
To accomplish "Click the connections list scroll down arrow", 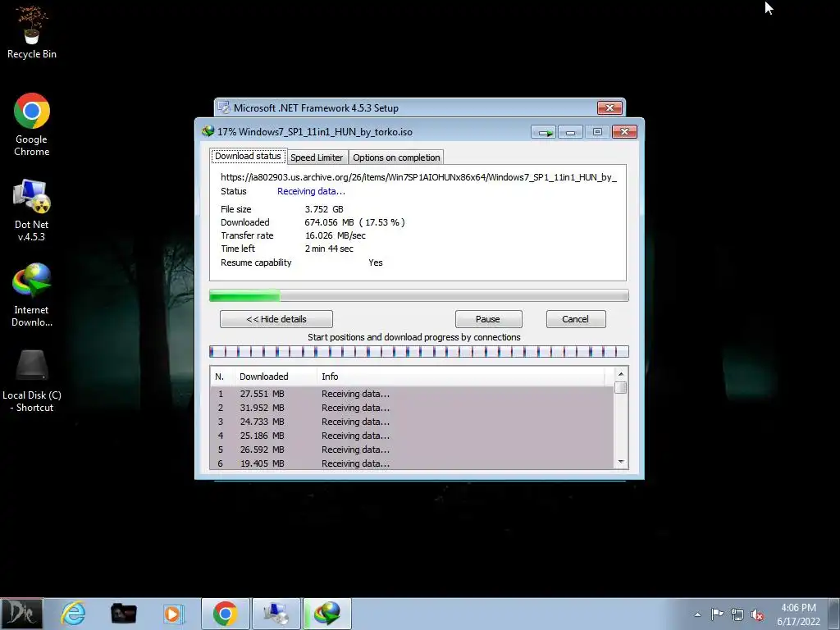I will [x=621, y=462].
